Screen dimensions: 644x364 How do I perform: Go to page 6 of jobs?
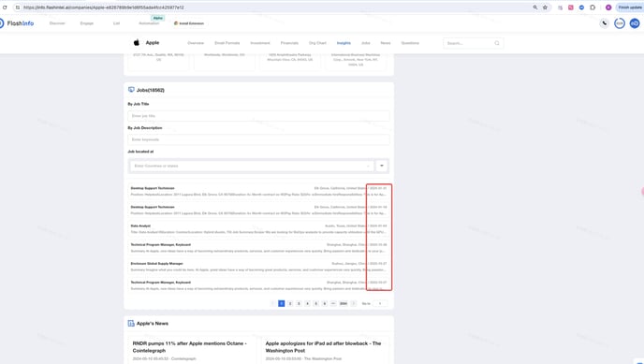pos(325,303)
